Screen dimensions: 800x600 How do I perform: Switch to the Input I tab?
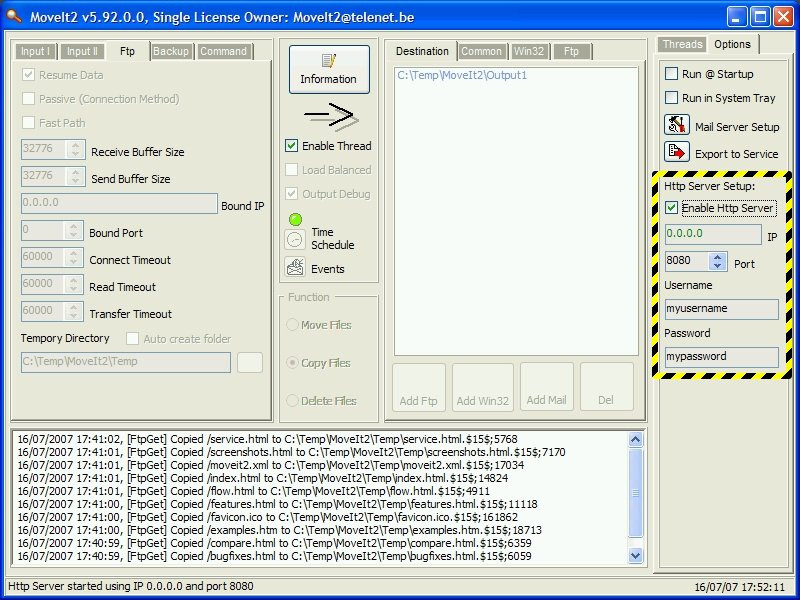coord(35,52)
